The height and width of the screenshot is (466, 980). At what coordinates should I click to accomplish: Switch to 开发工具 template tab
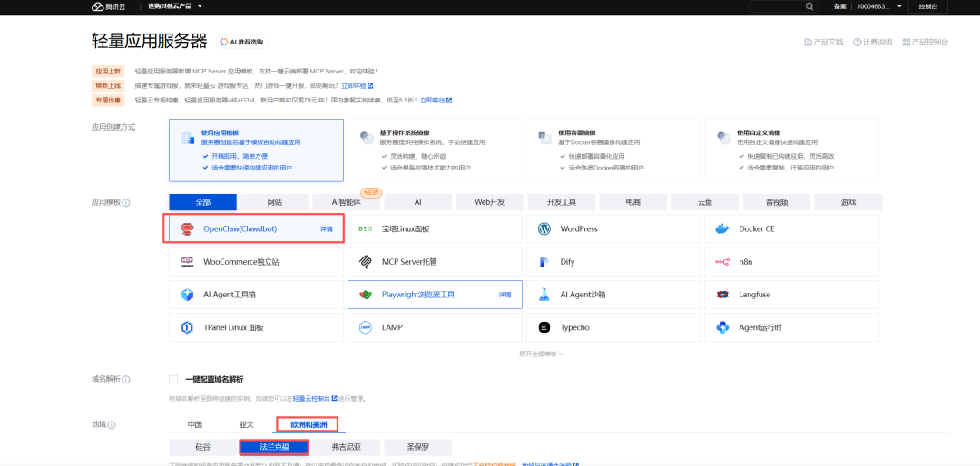(562, 202)
